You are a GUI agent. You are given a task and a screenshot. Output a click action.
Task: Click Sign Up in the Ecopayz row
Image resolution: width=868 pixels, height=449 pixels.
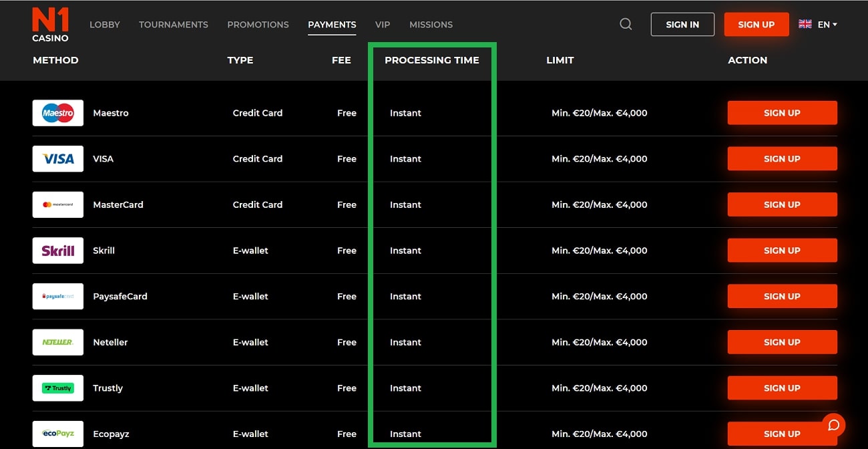[x=782, y=434]
